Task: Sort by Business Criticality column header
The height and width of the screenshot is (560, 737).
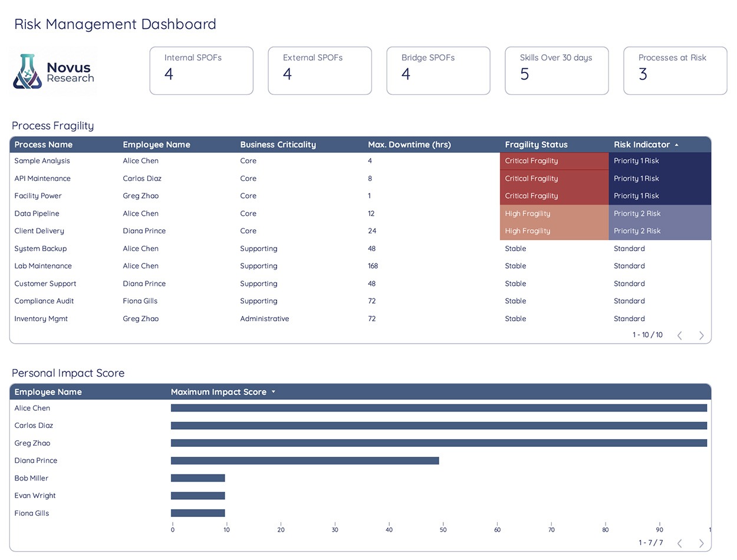Action: pos(278,144)
